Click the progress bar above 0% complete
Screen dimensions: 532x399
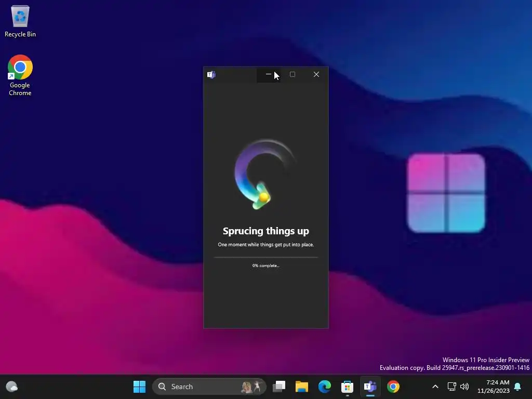click(266, 258)
